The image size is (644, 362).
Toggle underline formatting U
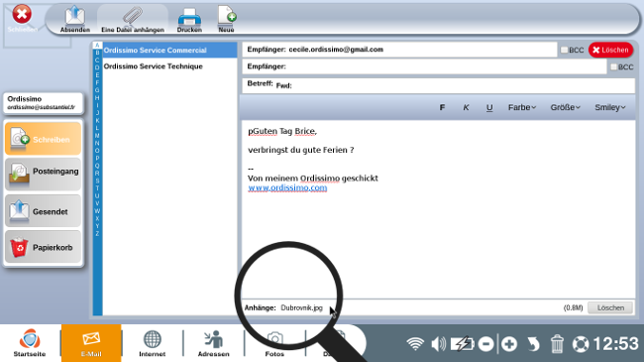489,107
